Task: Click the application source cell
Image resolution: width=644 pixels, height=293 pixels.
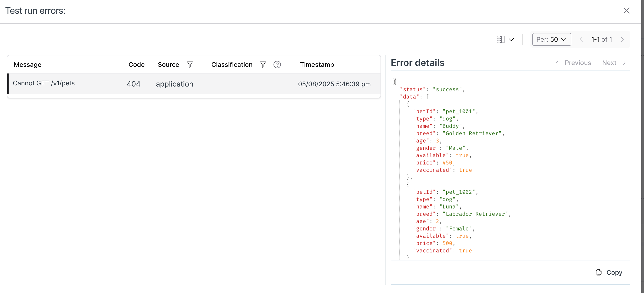Action: (x=175, y=84)
